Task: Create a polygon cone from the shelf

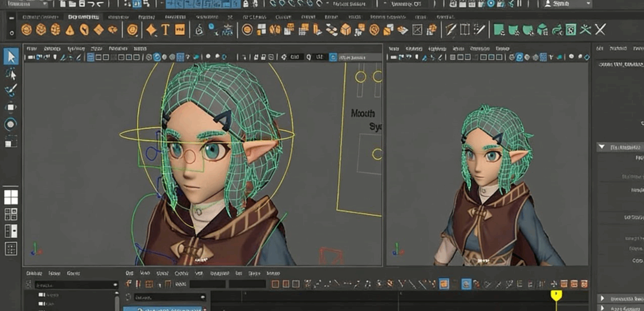Action: click(70, 30)
